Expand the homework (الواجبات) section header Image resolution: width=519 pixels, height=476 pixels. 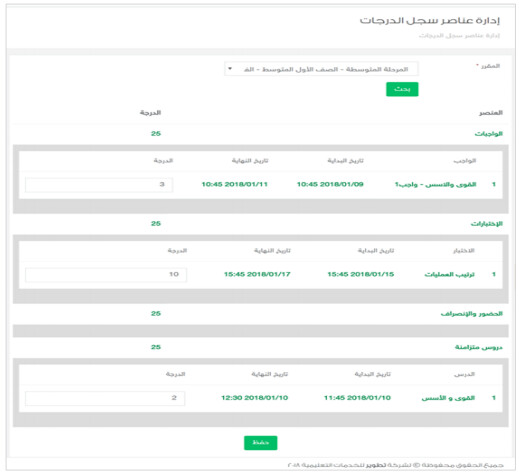pos(488,134)
